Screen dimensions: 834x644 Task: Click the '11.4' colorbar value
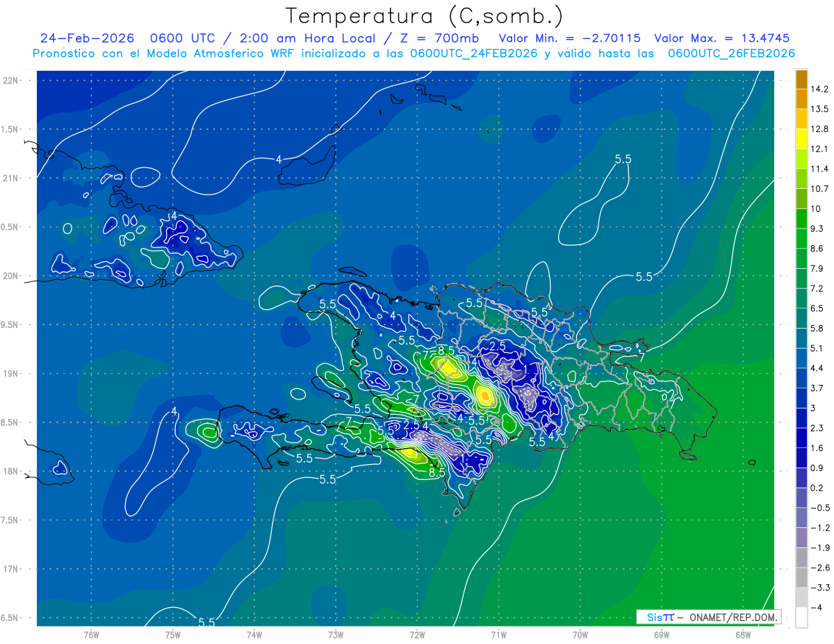[x=819, y=169]
